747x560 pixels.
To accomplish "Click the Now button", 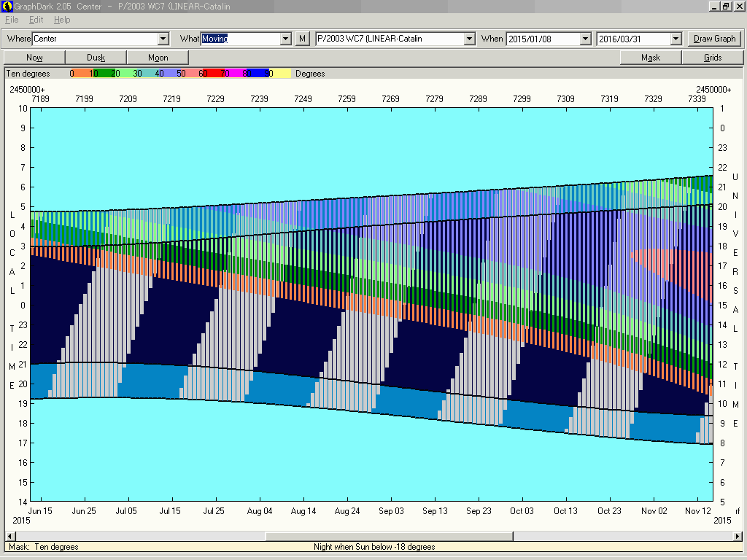I will pyautogui.click(x=34, y=58).
